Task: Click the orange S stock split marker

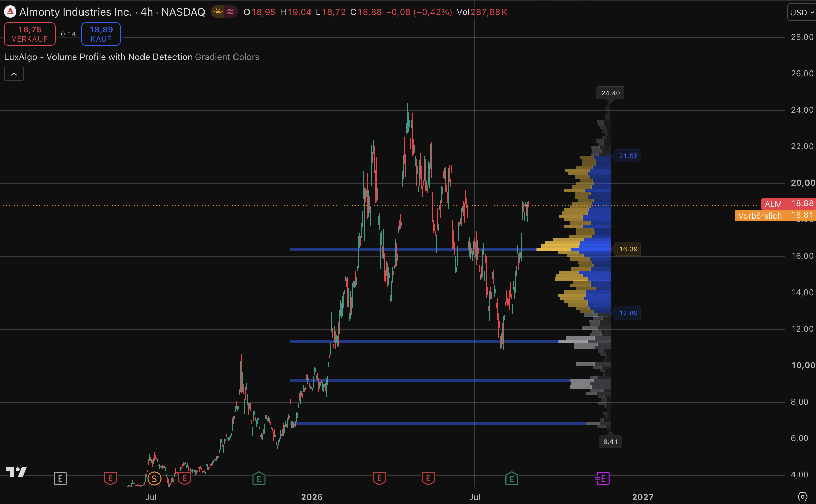Action: click(x=154, y=479)
